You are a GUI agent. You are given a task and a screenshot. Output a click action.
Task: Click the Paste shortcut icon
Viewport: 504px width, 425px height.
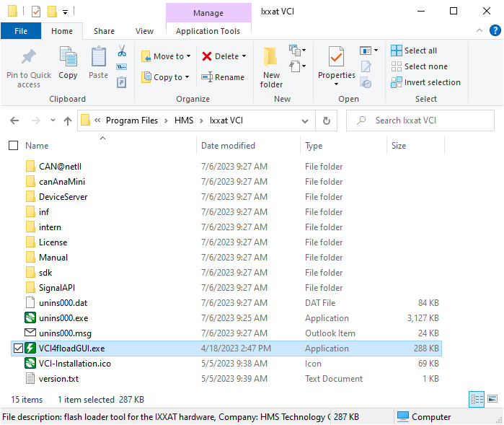pos(122,82)
